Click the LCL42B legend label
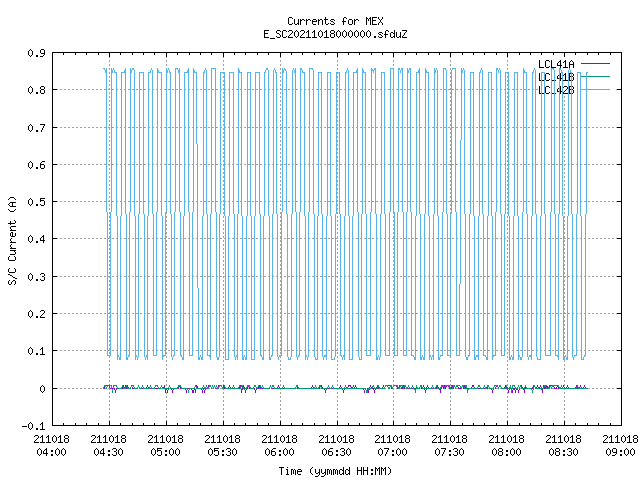Viewport: 640px width, 480px height. point(556,90)
